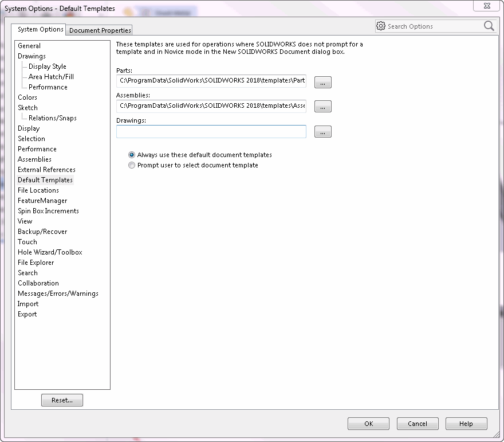Browse for the Parts template
The width and height of the screenshot is (504, 442).
pos(322,82)
